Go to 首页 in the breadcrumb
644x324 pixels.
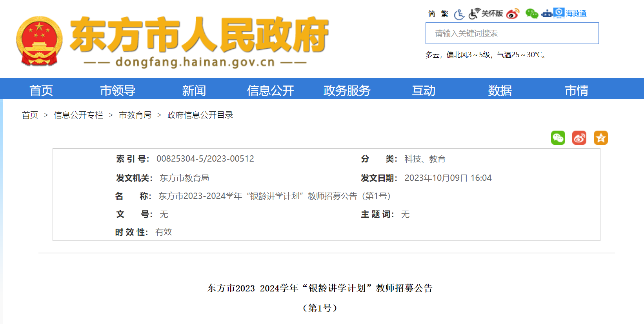[30, 115]
